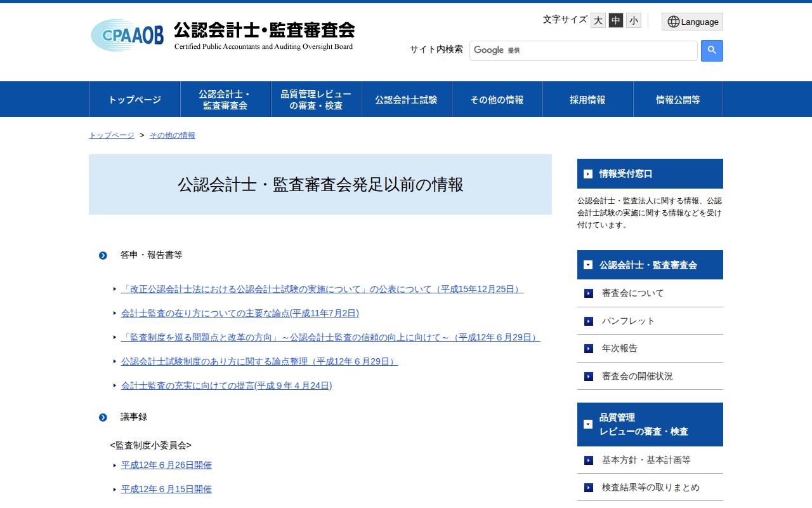
Task: Open 監査制度を巡る問題点と改革の方向 link
Action: pyautogui.click(x=331, y=337)
